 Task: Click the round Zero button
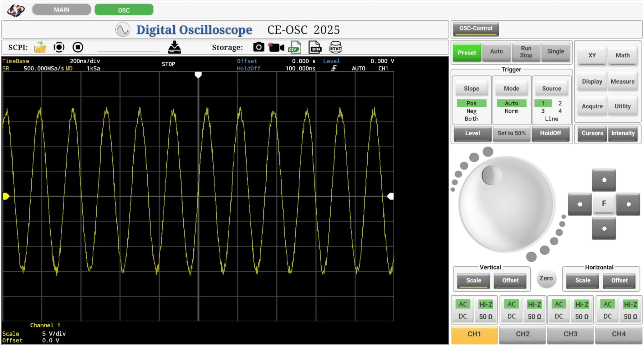point(546,279)
